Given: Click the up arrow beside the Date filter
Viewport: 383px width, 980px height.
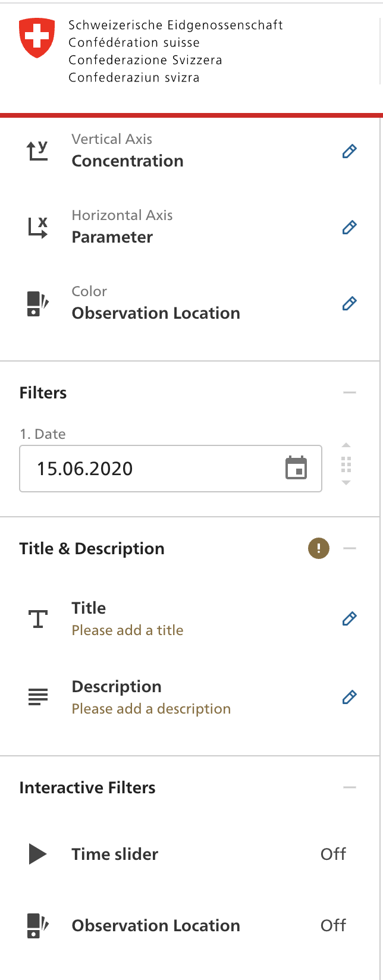Looking at the screenshot, I should pyautogui.click(x=346, y=445).
